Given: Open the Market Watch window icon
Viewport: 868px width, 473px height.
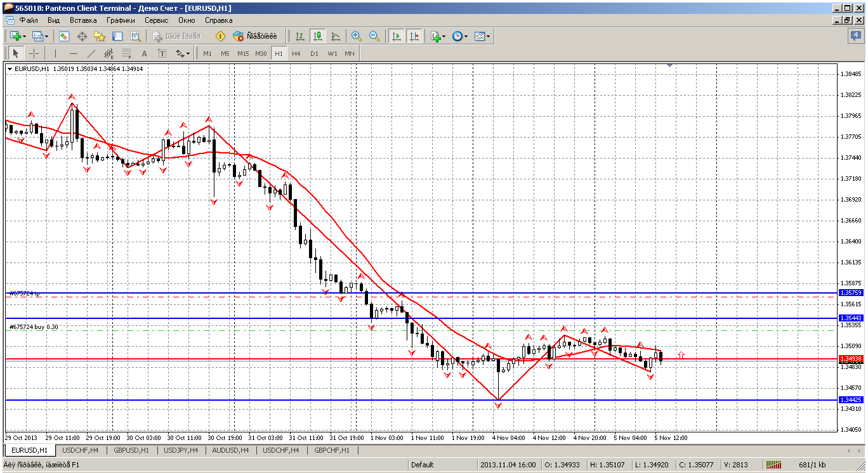Looking at the screenshot, I should 64,37.
